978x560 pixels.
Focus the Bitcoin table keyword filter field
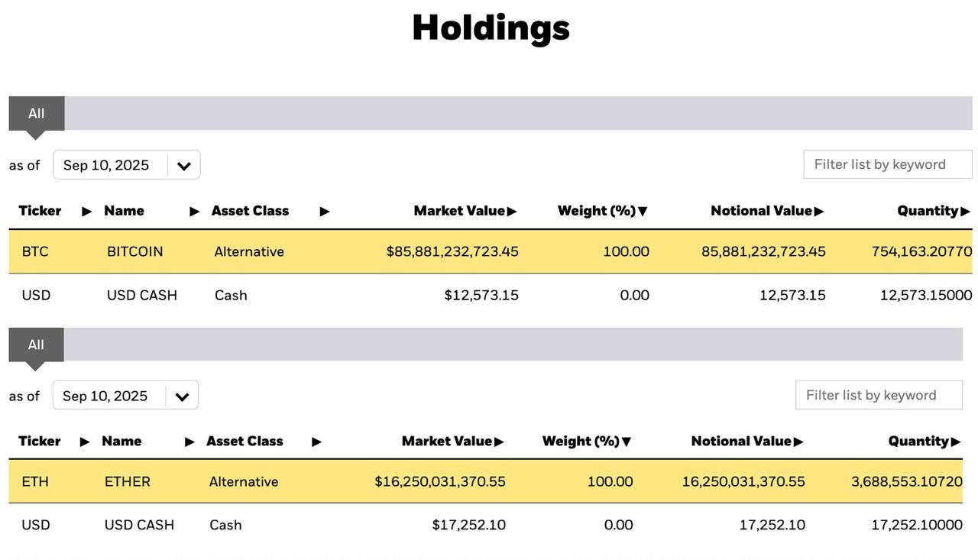(888, 164)
